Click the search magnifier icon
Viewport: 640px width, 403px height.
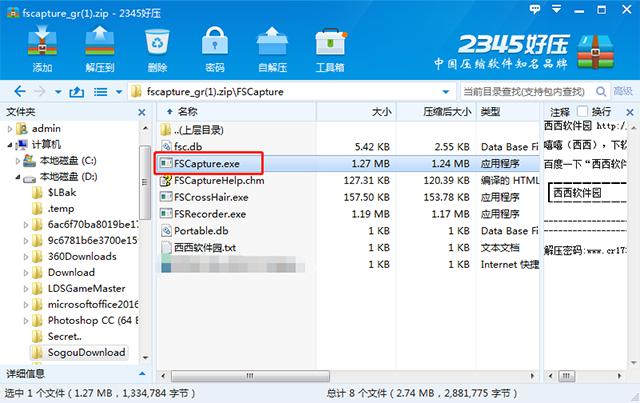601,91
